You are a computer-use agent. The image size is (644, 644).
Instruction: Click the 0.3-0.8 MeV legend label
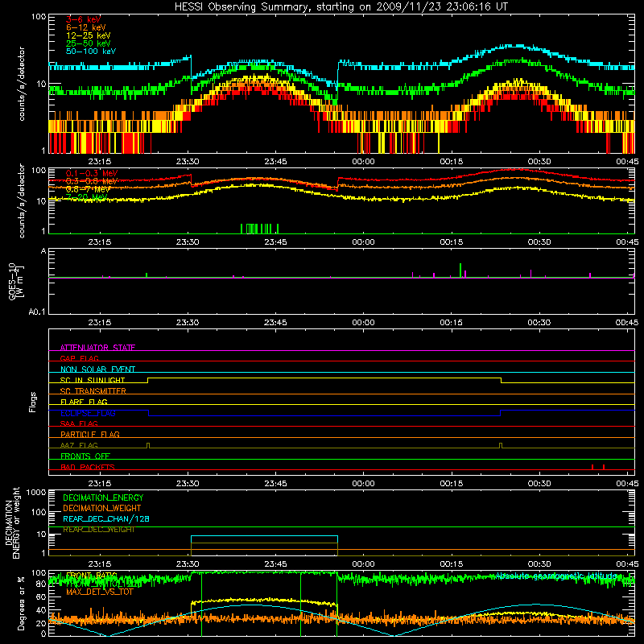pyautogui.click(x=92, y=181)
